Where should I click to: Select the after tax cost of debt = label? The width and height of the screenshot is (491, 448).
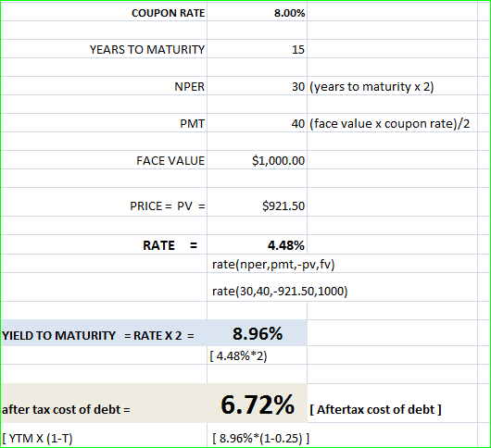pyautogui.click(x=66, y=409)
